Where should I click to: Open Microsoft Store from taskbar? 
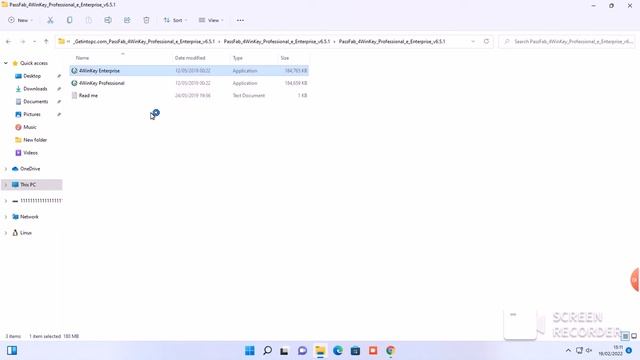[355, 351]
